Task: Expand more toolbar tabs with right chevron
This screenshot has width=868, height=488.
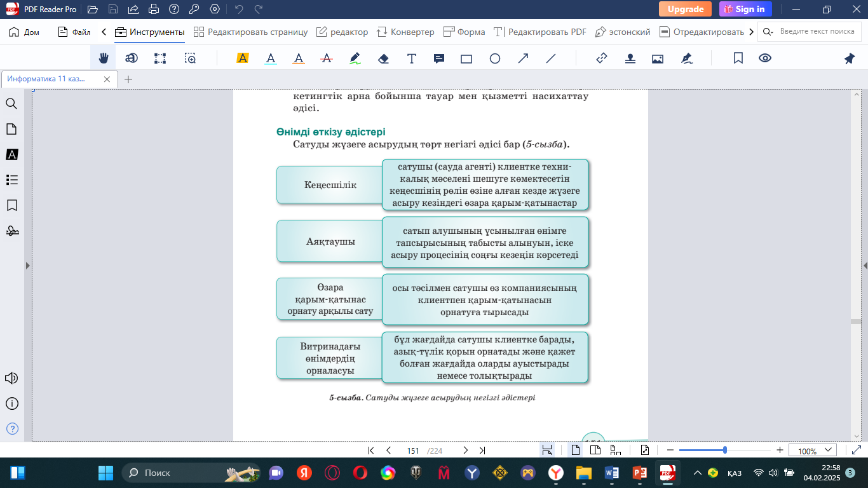Action: pyautogui.click(x=752, y=32)
